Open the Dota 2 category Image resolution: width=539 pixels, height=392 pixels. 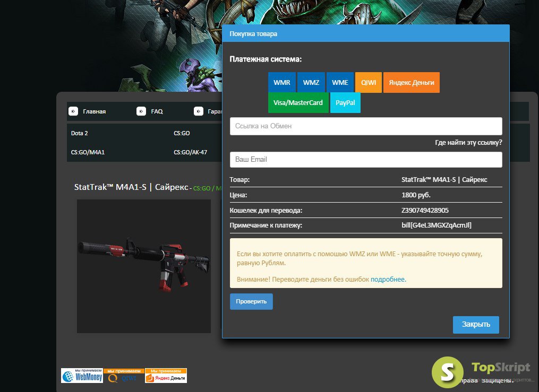click(x=80, y=133)
